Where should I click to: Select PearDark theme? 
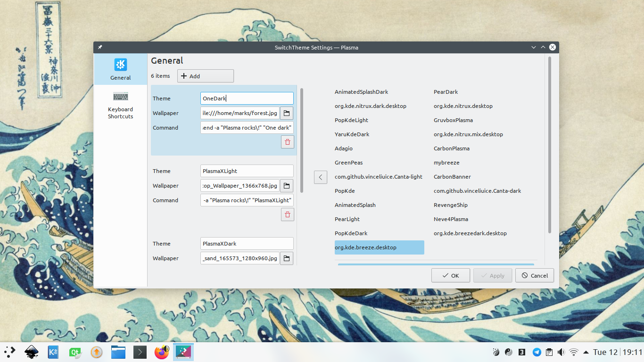coord(446,92)
